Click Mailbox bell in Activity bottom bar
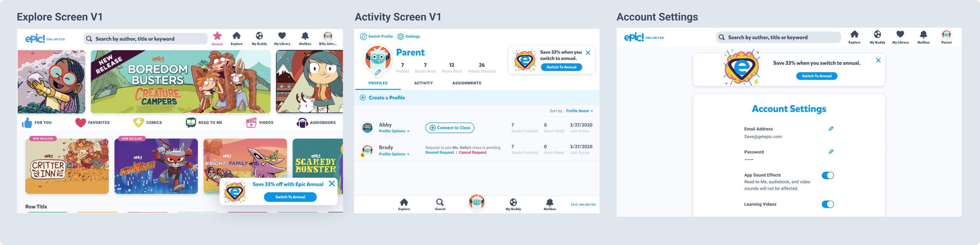Viewport: 980px width, 245px height. (550, 202)
